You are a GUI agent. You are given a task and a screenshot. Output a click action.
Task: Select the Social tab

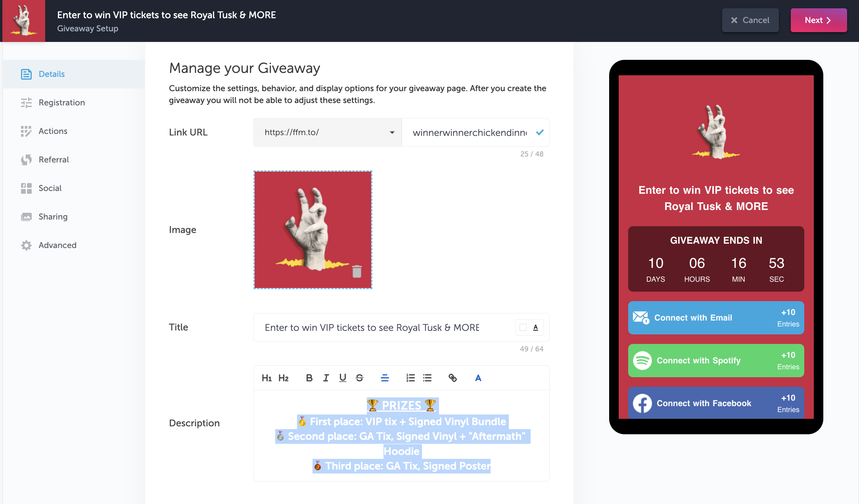[50, 188]
